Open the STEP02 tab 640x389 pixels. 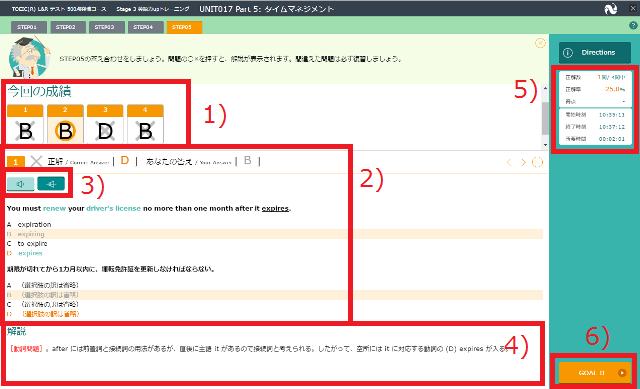pyautogui.click(x=67, y=27)
